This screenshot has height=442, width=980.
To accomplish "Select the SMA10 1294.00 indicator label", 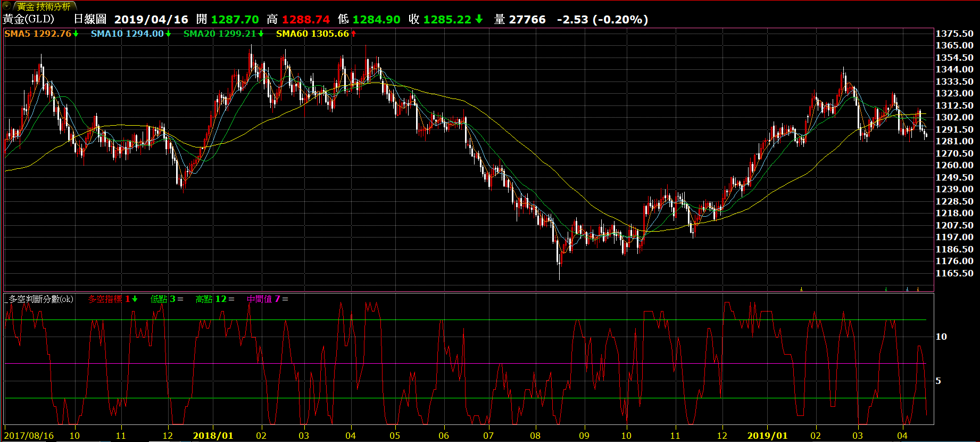I will (x=127, y=34).
